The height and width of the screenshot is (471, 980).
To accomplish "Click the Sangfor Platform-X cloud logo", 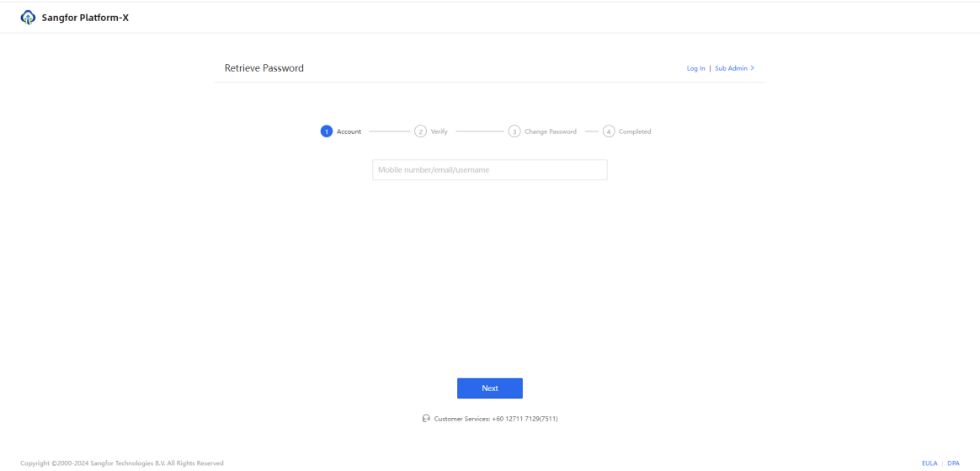I will click(28, 18).
